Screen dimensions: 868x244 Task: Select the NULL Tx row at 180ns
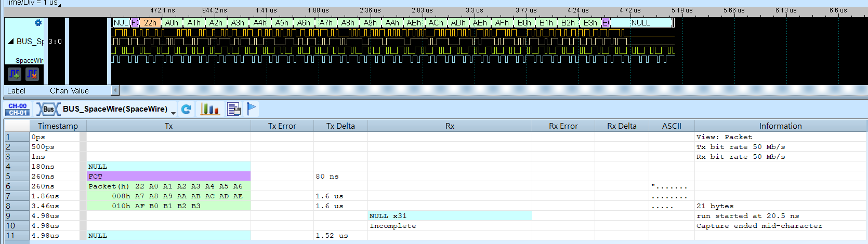click(x=169, y=167)
